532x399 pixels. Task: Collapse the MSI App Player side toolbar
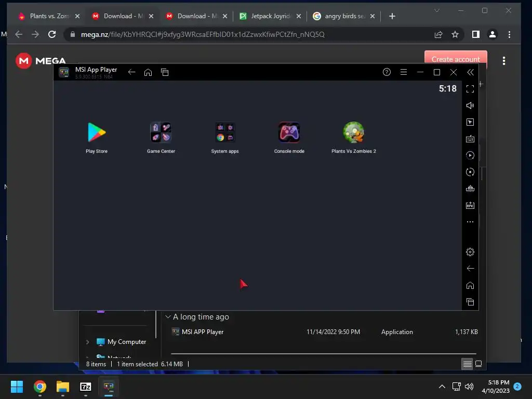coord(470,72)
